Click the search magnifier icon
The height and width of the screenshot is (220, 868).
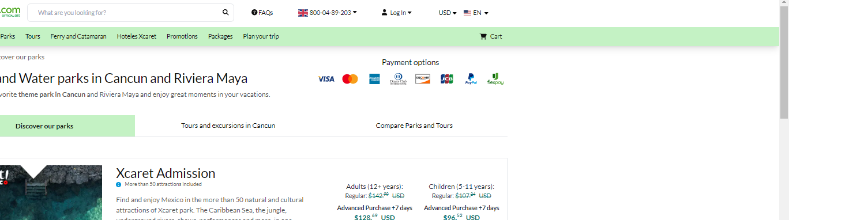[x=226, y=13]
